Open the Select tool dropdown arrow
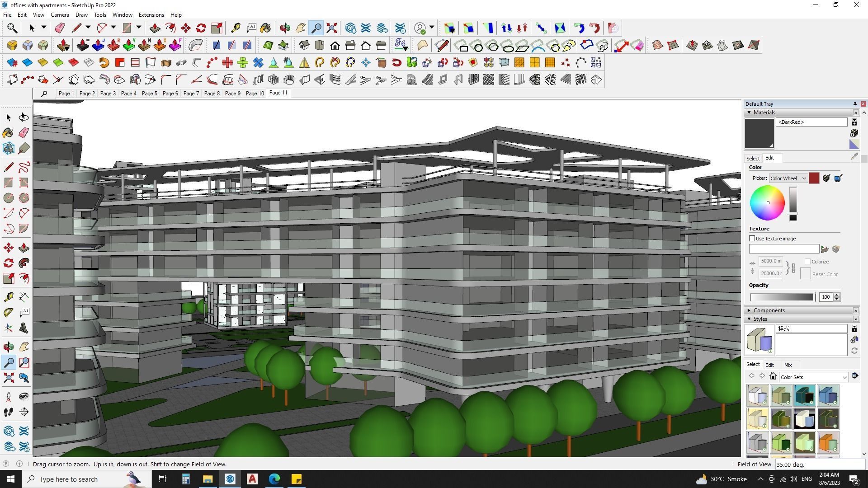868x488 pixels. pos(44,28)
